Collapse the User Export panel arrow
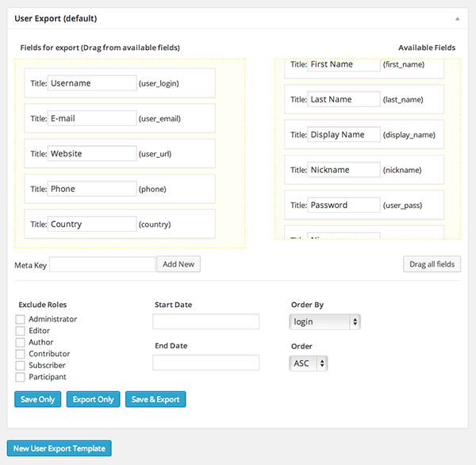This screenshot has width=476, height=465. [457, 17]
